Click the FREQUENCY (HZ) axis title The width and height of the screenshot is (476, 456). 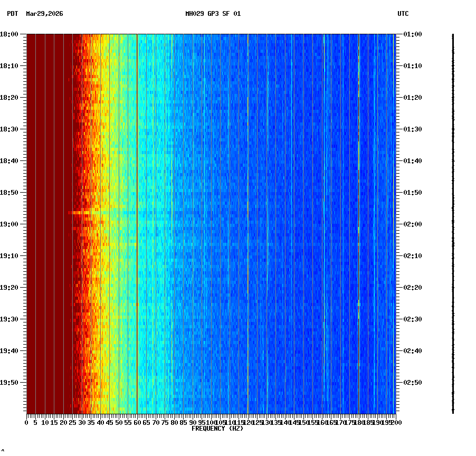tap(217, 429)
